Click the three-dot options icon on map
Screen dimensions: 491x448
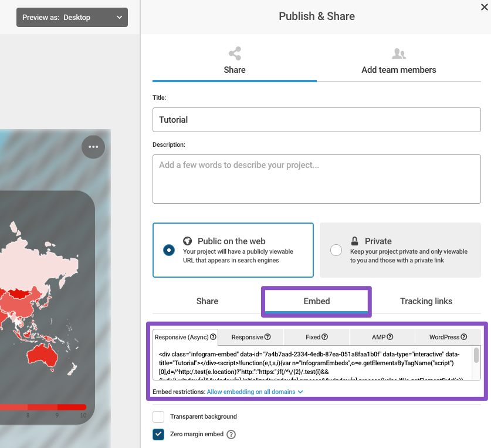click(x=93, y=147)
